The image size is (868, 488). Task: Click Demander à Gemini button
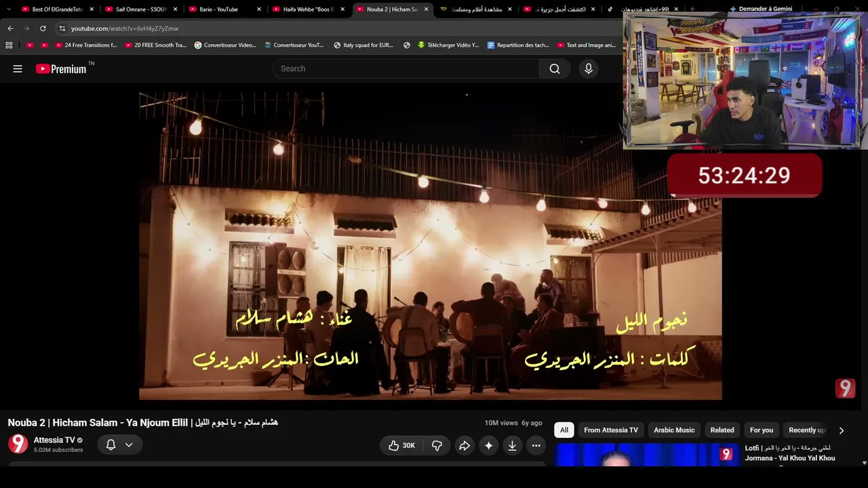[760, 9]
